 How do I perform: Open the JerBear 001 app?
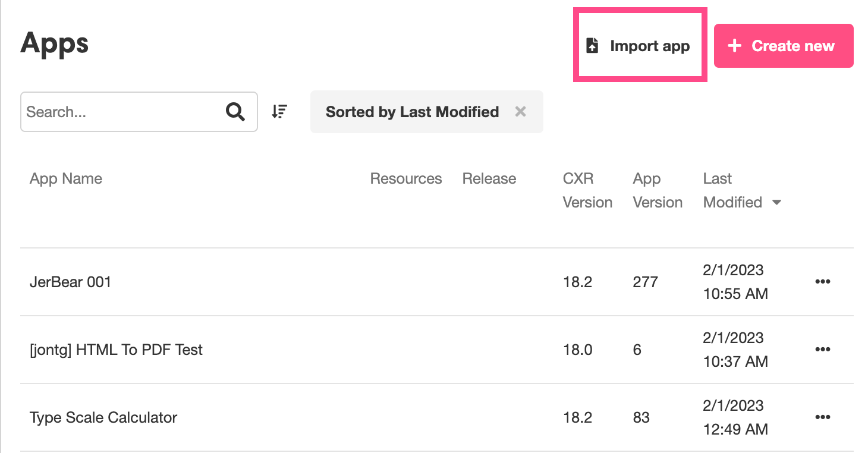[x=71, y=282]
